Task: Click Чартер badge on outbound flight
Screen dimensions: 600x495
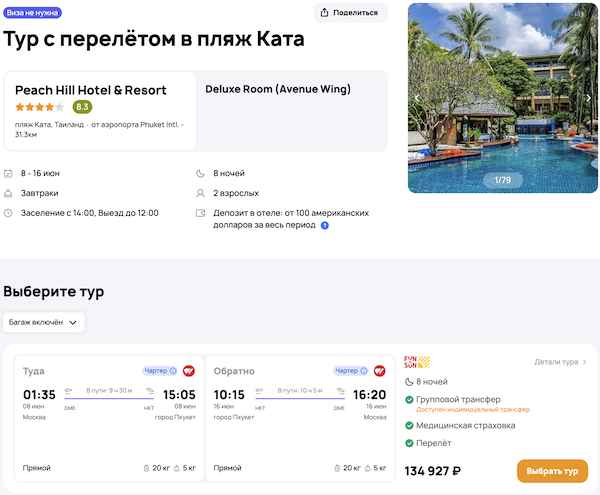Action: 159,371
